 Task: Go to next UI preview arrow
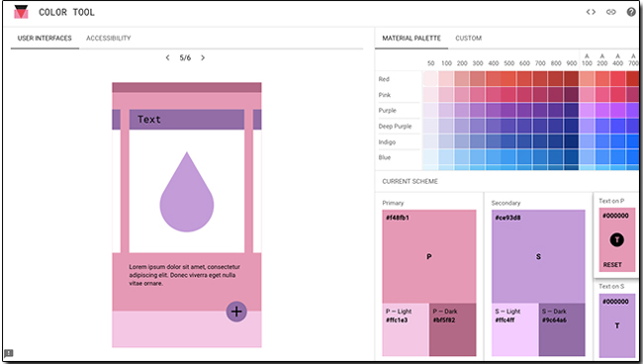203,57
